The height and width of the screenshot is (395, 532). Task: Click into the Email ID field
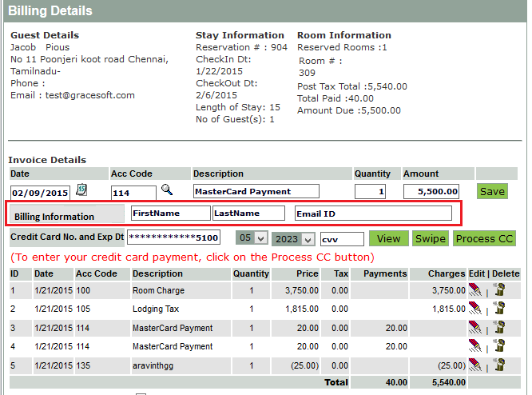click(x=372, y=213)
